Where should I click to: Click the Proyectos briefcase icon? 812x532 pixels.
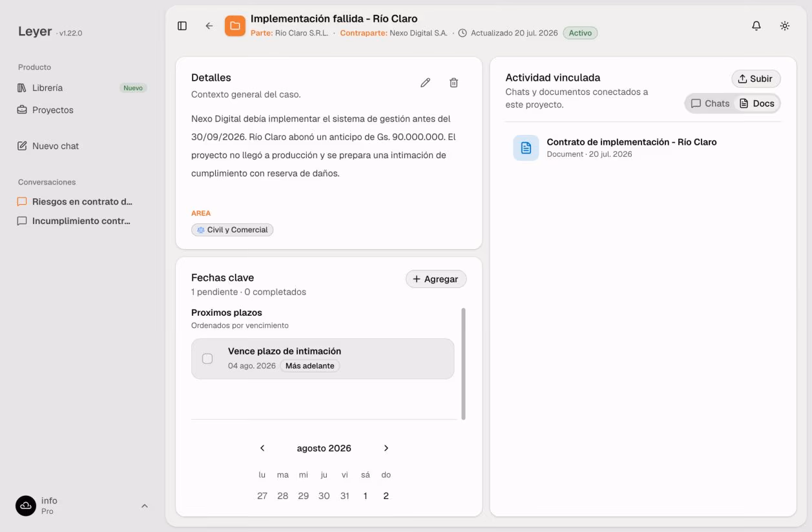[22, 110]
